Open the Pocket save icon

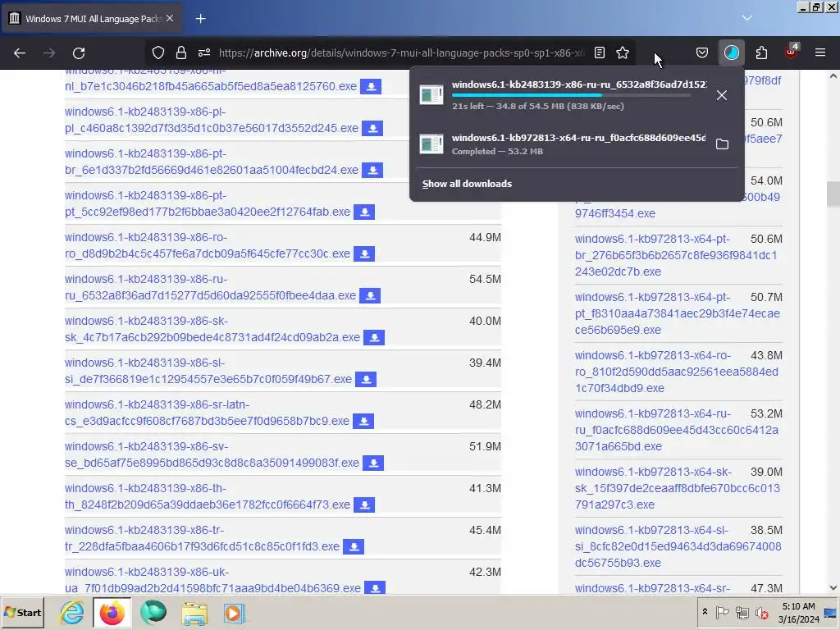[702, 52]
